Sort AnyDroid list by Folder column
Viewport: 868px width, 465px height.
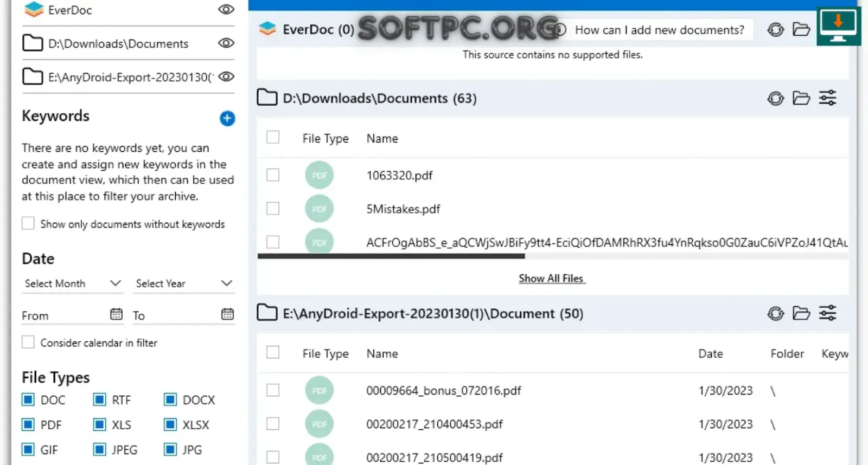[787, 354]
